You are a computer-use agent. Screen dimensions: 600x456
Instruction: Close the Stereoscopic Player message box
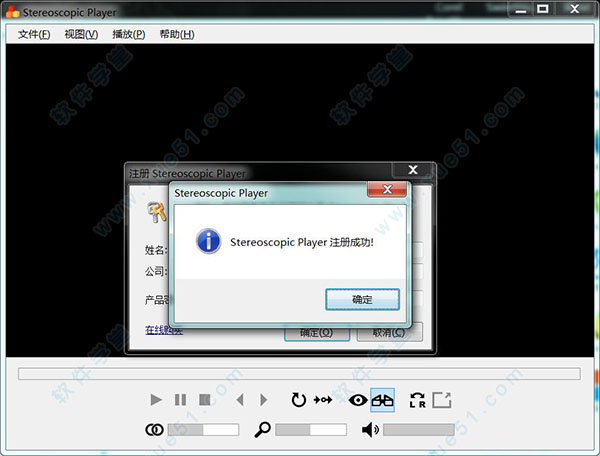click(387, 189)
